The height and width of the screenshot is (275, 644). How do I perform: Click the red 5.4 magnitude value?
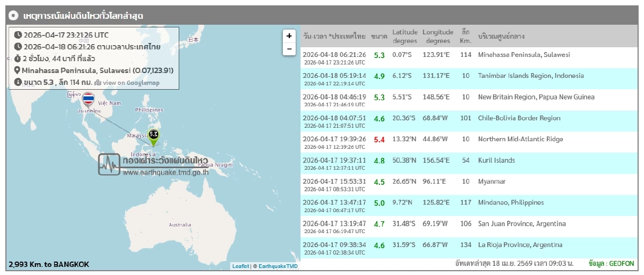click(x=379, y=140)
